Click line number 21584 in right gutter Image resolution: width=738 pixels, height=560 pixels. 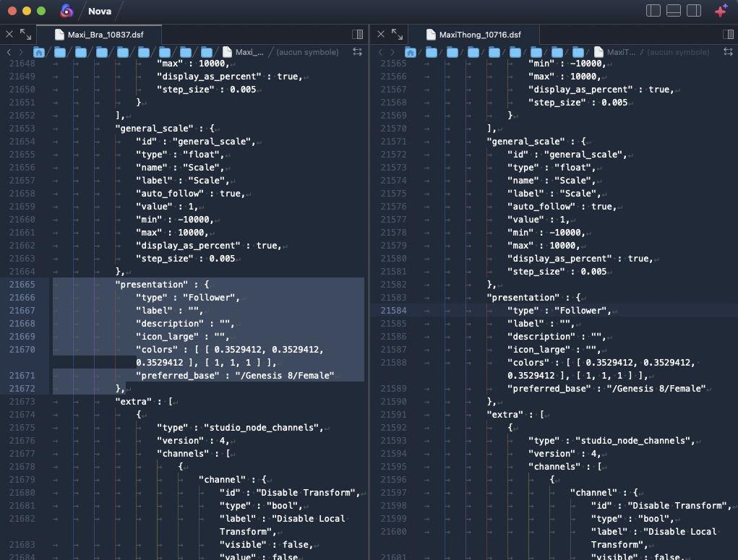(x=393, y=310)
